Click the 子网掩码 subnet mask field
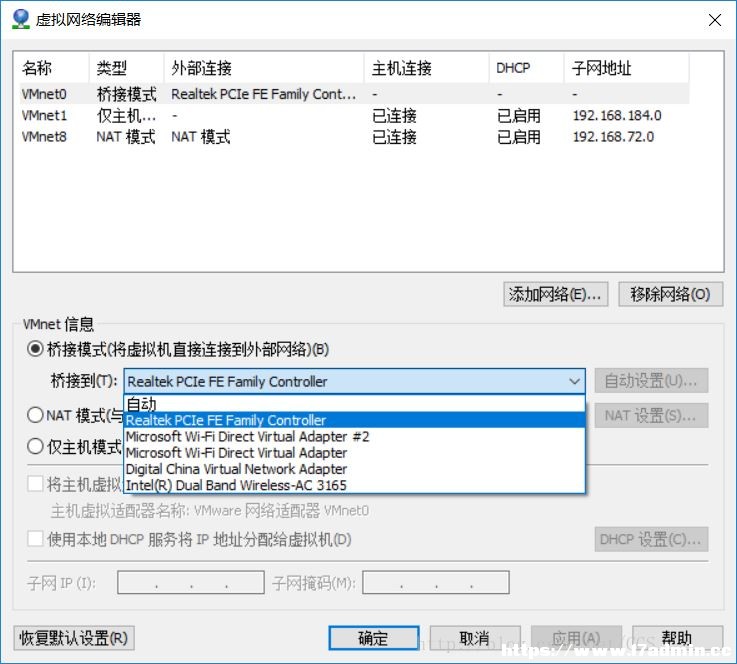Viewport: 737px width, 664px height. (436, 583)
